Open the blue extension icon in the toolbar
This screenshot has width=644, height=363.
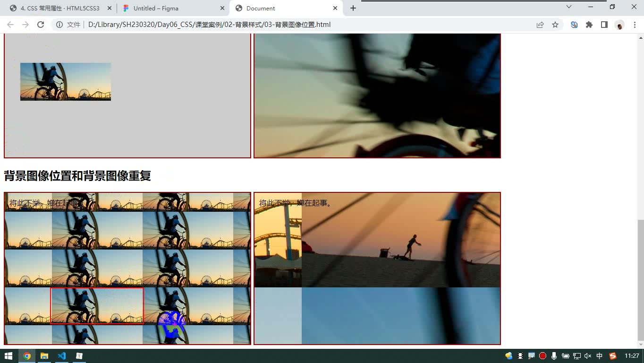pyautogui.click(x=574, y=25)
